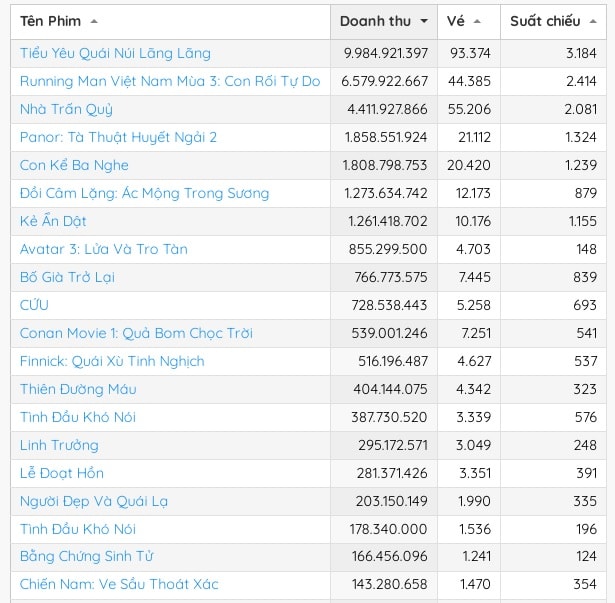Select the Nhà Trấn Quỷ movie link

tap(66, 109)
